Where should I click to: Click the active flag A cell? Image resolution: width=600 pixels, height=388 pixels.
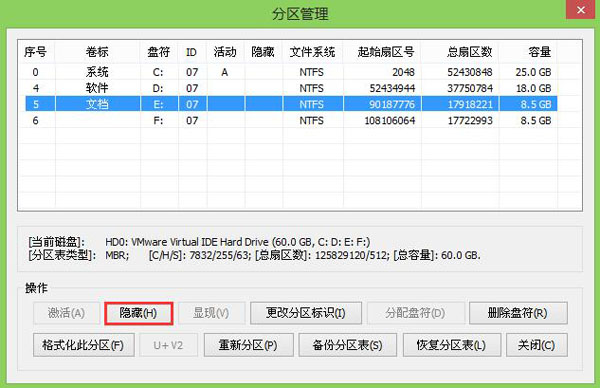tap(225, 72)
